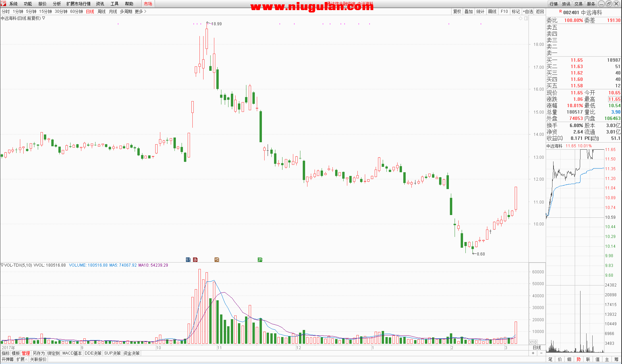Select the 周线 weekly period
The height and width of the screenshot is (364, 622).
102,11
